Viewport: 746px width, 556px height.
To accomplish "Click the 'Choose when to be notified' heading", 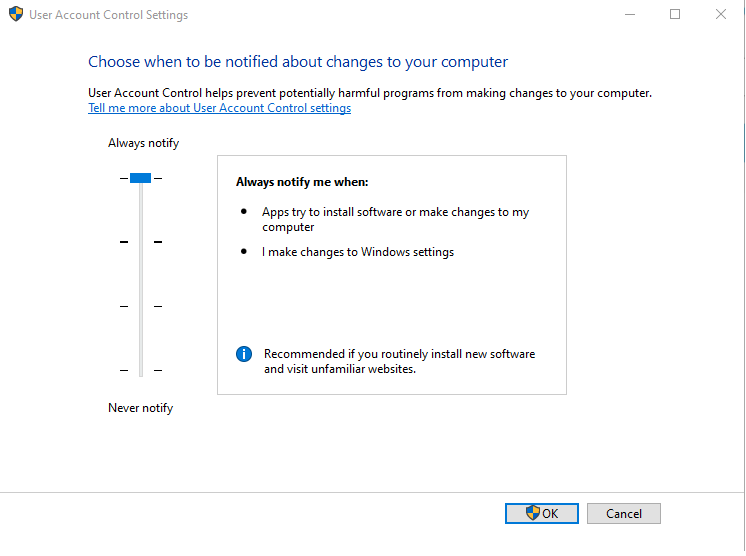I will pos(298,62).
